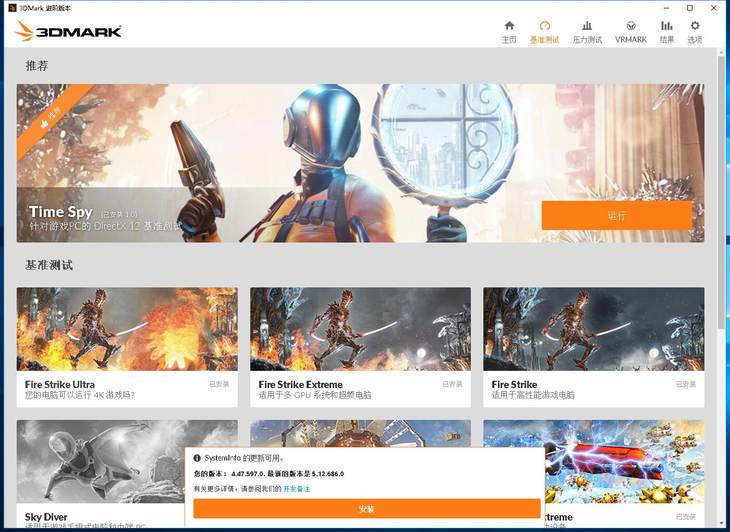Screen dimensions: 730x532
Task: Click the 基准测试 section heading
Action: click(49, 265)
